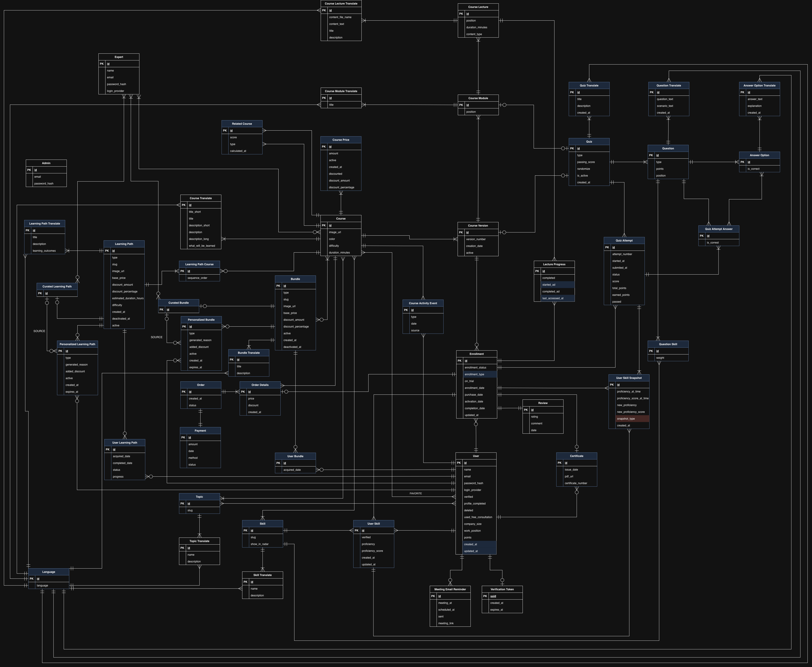Click the used_free_consultation attribute in User

click(478, 517)
